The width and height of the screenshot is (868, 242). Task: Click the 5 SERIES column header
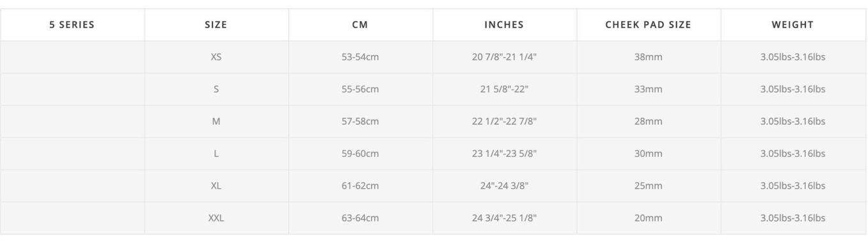point(72,25)
